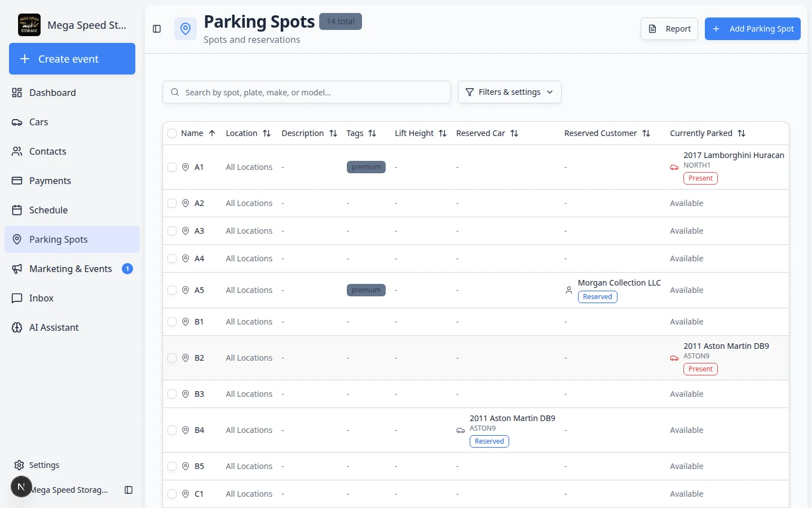Click the Present badge for the Lamborghini Huracan
The height and width of the screenshot is (508, 812).
click(700, 178)
